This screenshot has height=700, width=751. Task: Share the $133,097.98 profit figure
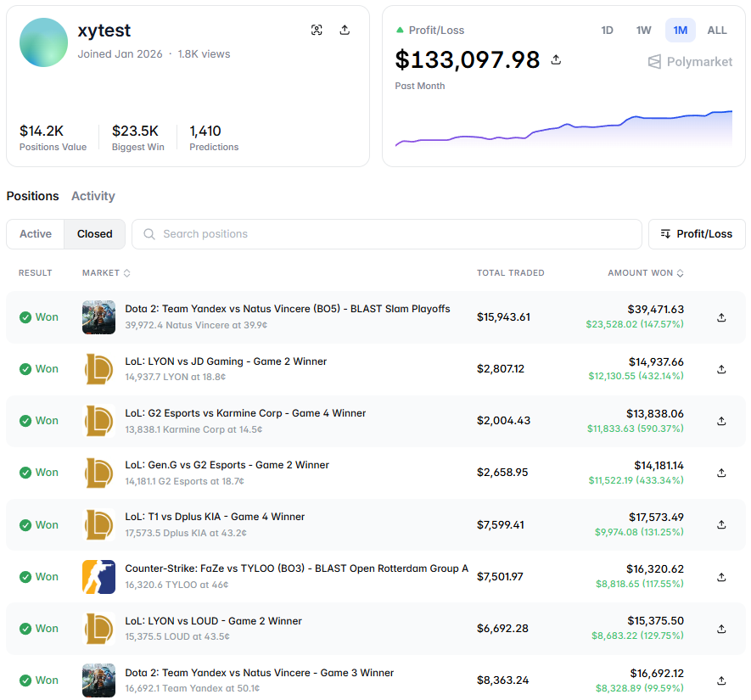pyautogui.click(x=556, y=60)
